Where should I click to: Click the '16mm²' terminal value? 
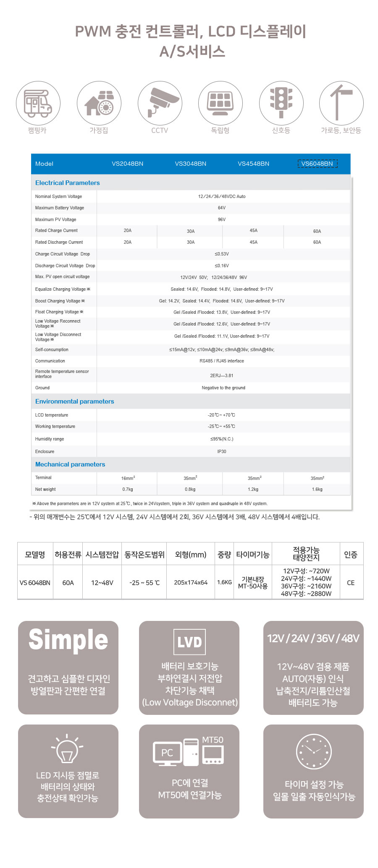(x=128, y=478)
